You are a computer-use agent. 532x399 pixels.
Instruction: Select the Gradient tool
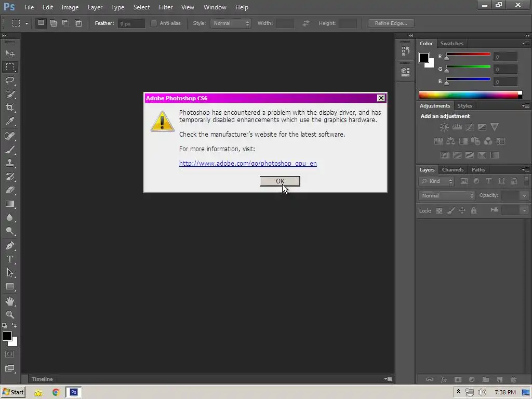[x=10, y=204]
